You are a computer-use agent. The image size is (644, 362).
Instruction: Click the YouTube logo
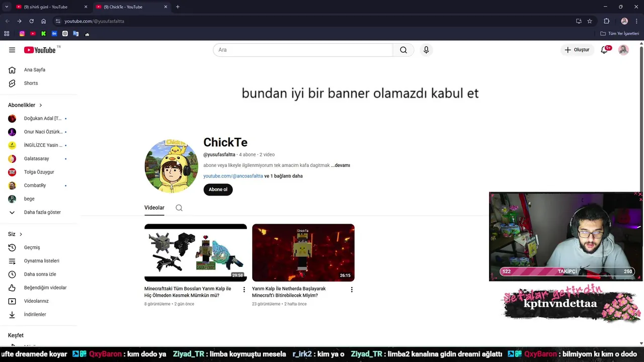coord(40,50)
